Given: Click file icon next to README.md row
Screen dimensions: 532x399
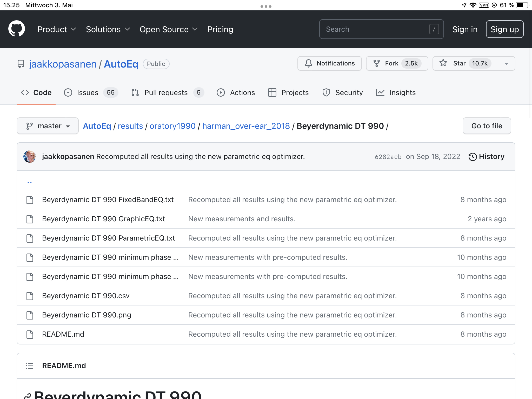Looking at the screenshot, I should pyautogui.click(x=30, y=334).
